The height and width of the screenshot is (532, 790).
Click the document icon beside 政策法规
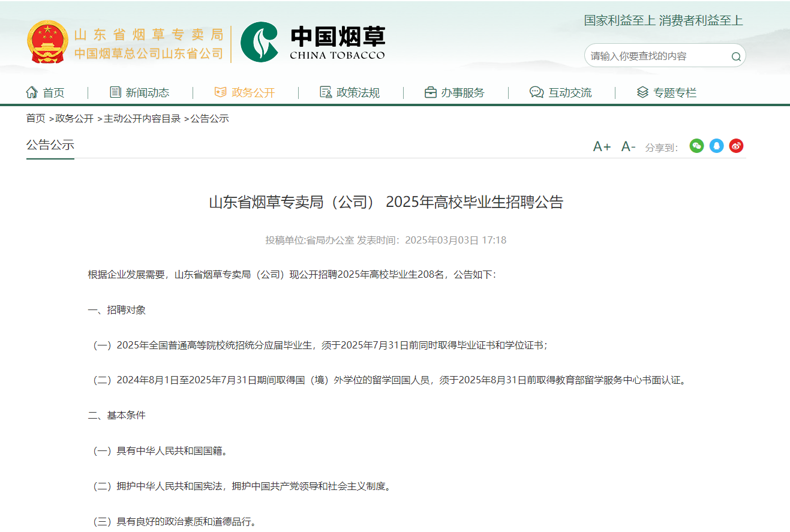click(x=326, y=92)
